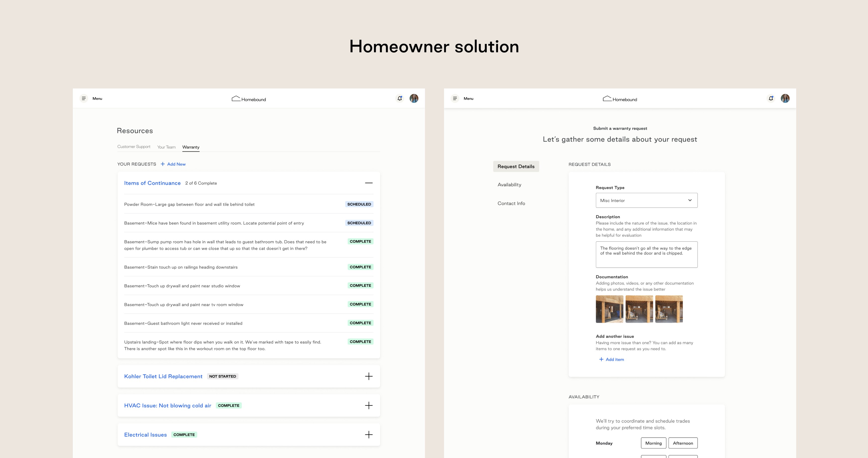Open user avatar in left panel header
The height and width of the screenshot is (458, 868).
[414, 99]
